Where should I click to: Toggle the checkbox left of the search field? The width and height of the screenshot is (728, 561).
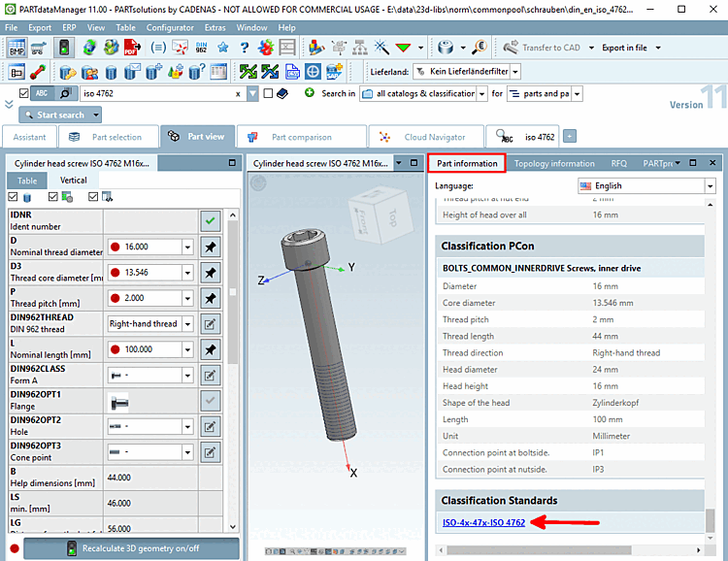pos(23,93)
